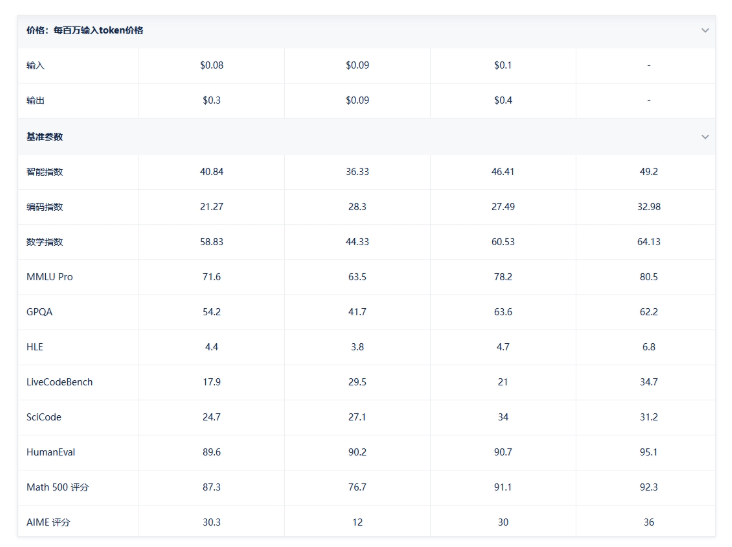Click the Math 500 评分 row label
This screenshot has width=732, height=547.
click(x=57, y=487)
